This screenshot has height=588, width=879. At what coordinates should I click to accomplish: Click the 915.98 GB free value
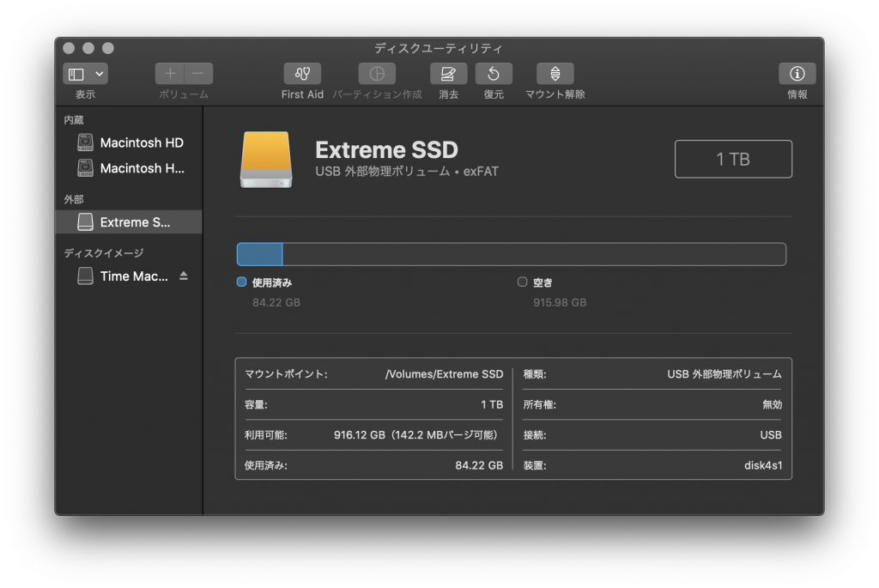tap(560, 303)
